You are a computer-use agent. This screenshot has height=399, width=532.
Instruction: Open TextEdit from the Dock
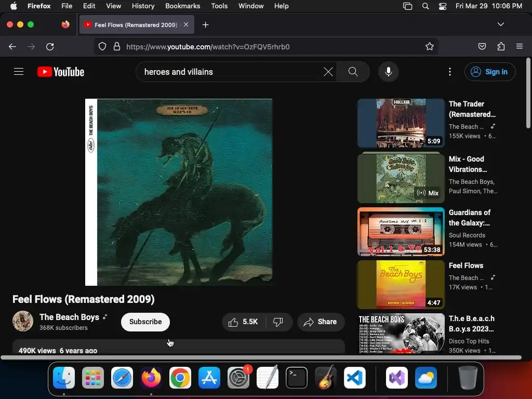coord(268,378)
